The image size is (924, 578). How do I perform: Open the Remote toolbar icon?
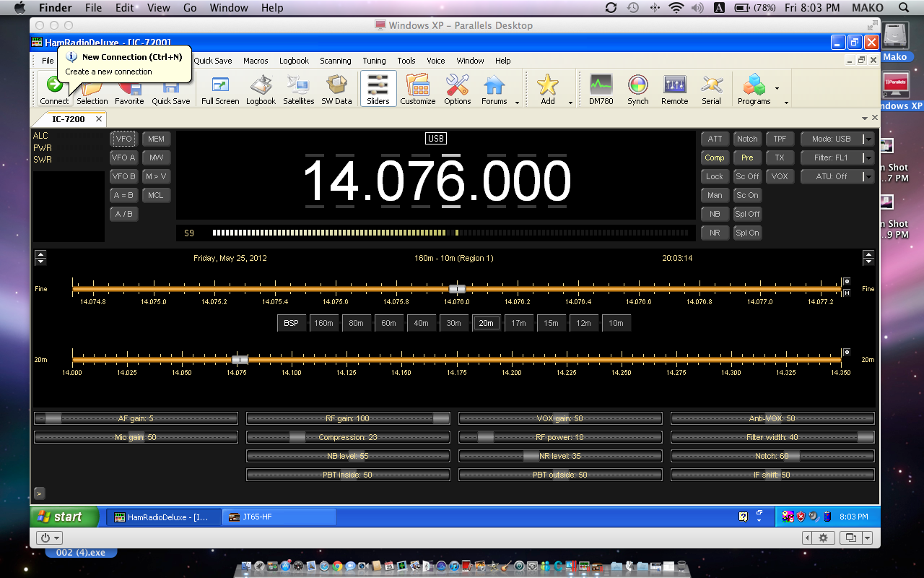(x=675, y=90)
